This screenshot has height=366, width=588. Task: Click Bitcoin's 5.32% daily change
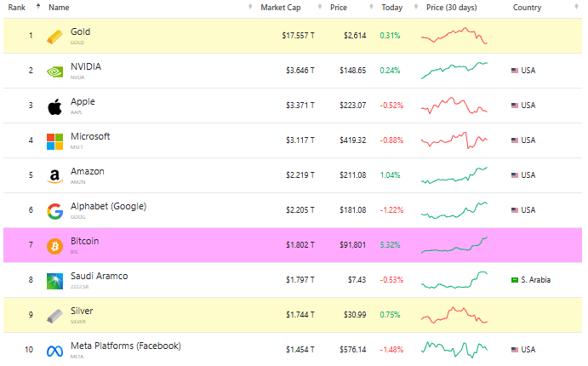pos(390,245)
